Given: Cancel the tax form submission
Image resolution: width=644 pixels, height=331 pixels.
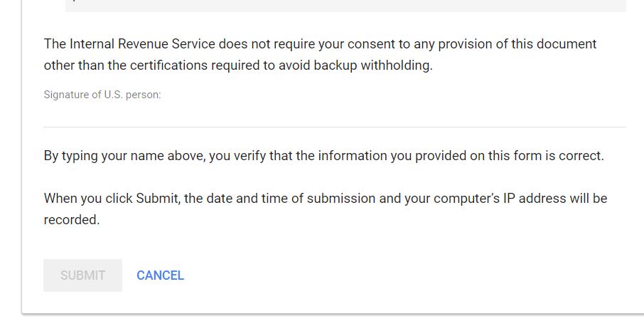Looking at the screenshot, I should 160,275.
